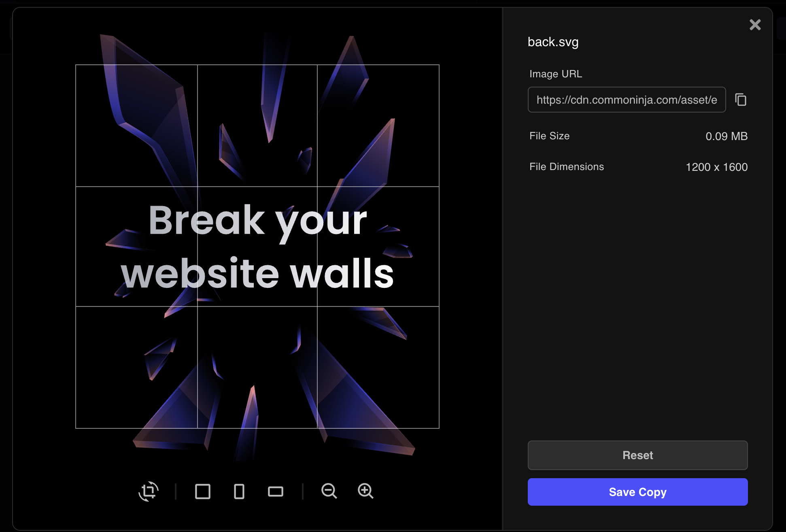Click the center cell of crop grid
This screenshot has width=786, height=532.
pos(257,247)
